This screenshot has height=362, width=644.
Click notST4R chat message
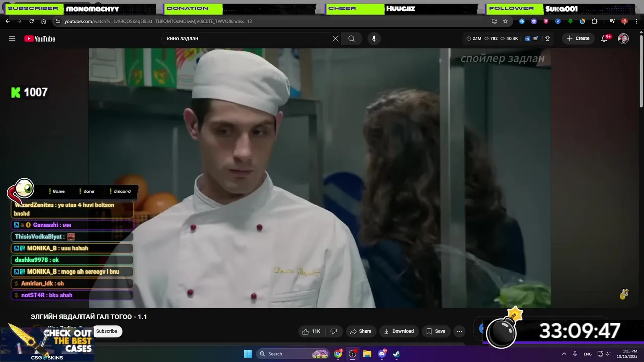click(x=72, y=295)
